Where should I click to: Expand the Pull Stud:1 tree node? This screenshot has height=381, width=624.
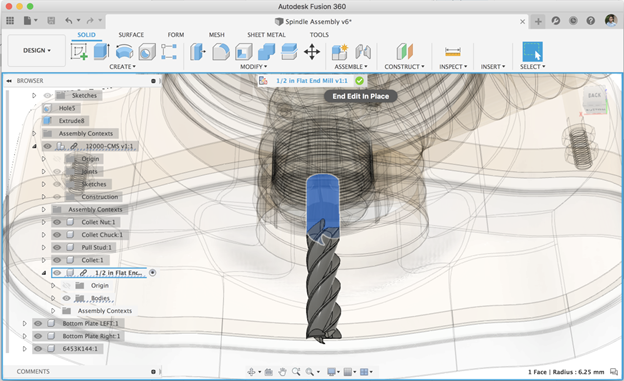coord(44,248)
